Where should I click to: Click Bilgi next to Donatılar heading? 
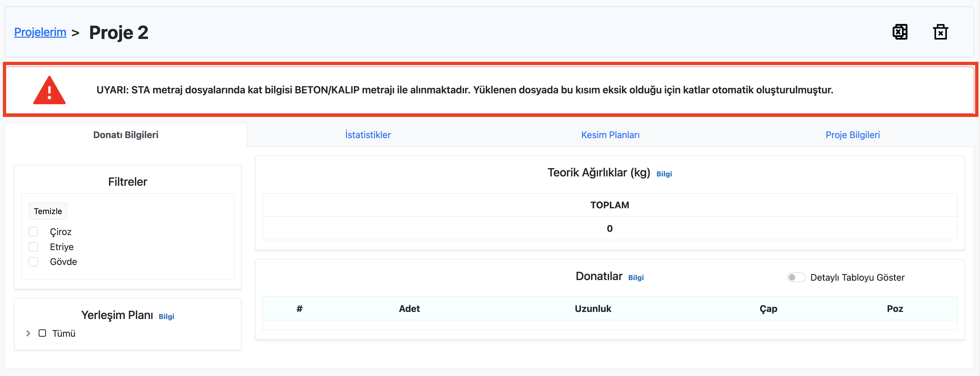[x=636, y=277]
